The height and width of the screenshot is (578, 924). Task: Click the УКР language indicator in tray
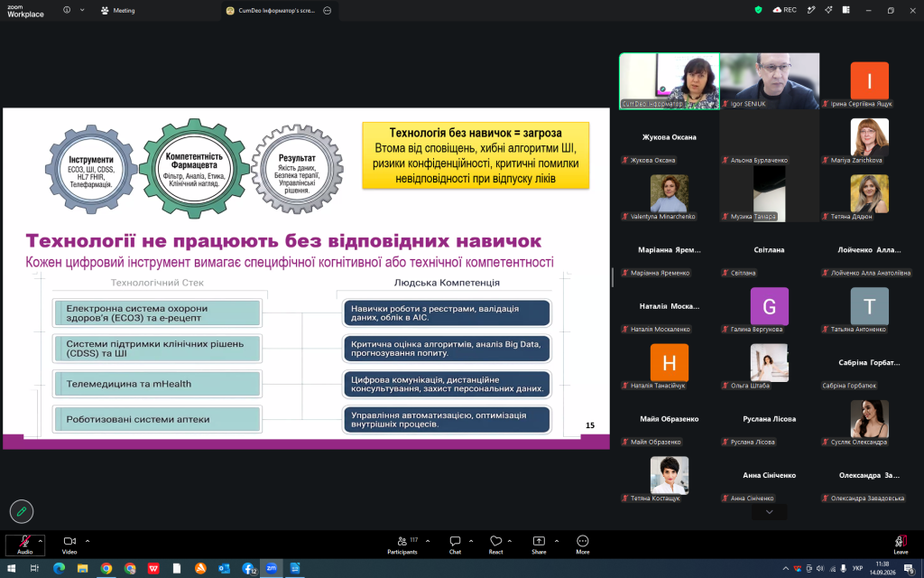pos(858,568)
